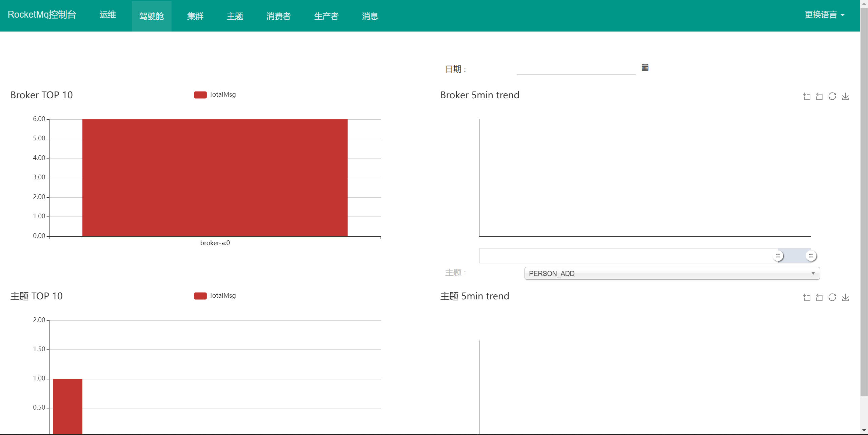Switch to the 集群 tab
The image size is (868, 435).
tap(195, 16)
